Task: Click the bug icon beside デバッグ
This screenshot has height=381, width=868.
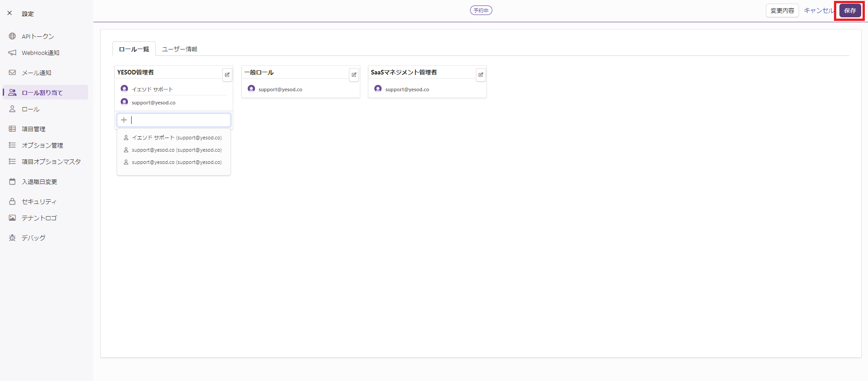Action: point(12,238)
